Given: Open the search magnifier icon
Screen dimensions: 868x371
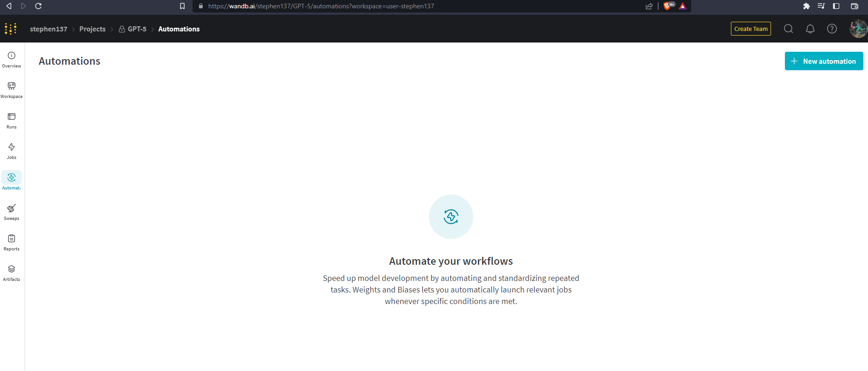Looking at the screenshot, I should point(789,29).
